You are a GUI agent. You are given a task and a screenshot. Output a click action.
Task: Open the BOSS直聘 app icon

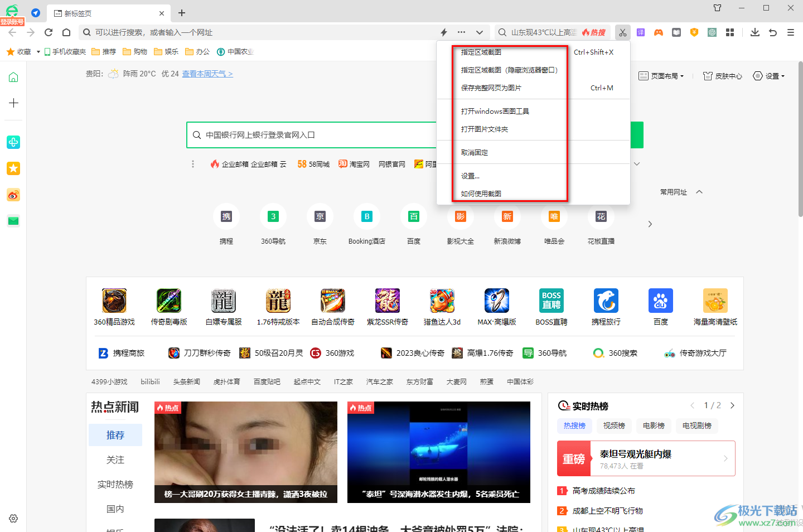pos(552,301)
